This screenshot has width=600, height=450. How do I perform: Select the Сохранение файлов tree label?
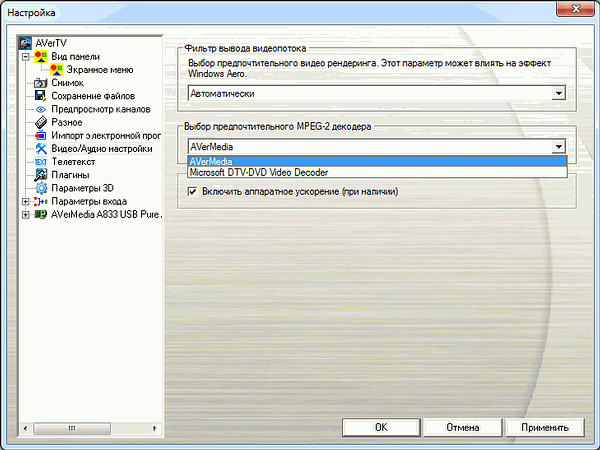click(93, 96)
